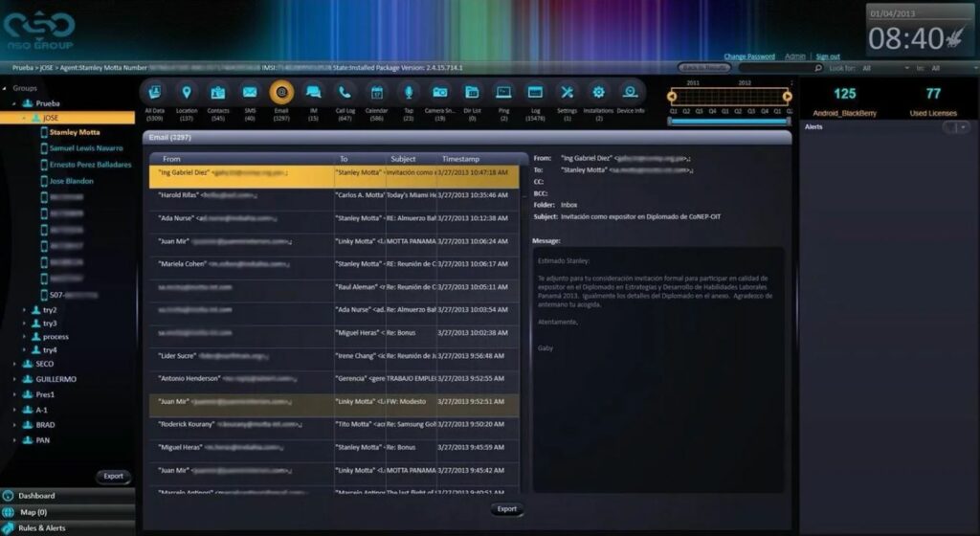The height and width of the screenshot is (536, 980).
Task: Open the Call Log phone icon
Action: [x=345, y=93]
